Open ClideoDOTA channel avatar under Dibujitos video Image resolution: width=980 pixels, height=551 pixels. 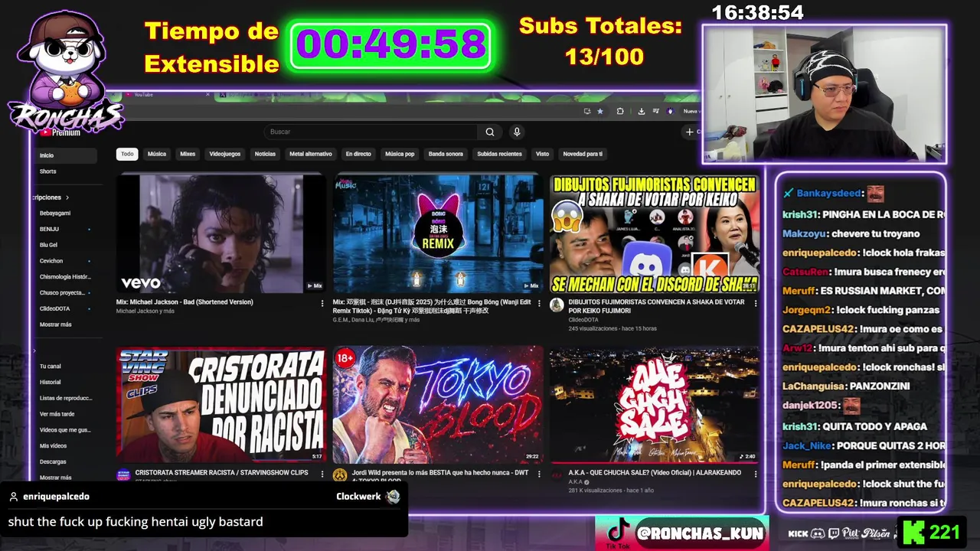pos(557,305)
